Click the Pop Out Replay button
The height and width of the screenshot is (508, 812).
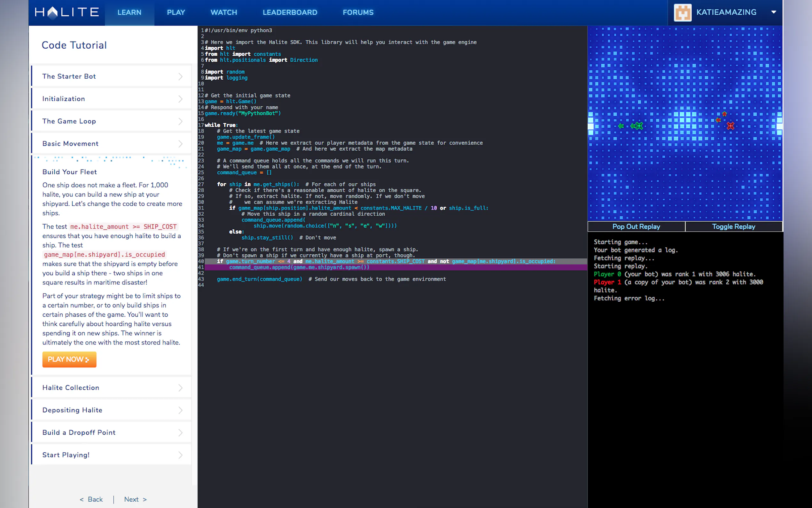636,226
